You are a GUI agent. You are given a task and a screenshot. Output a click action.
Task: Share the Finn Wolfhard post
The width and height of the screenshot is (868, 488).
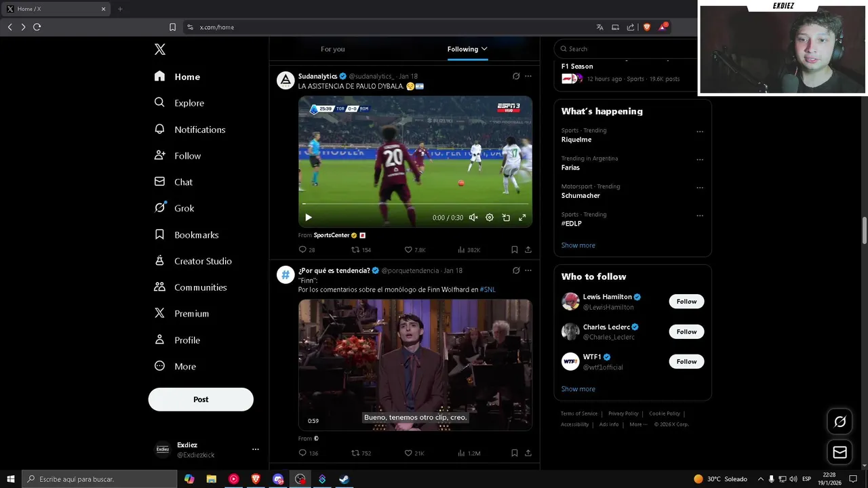coord(528,453)
